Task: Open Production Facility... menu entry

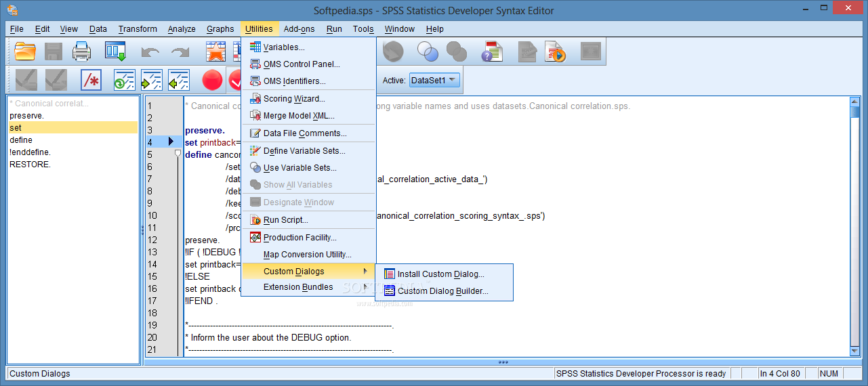Action: pyautogui.click(x=308, y=237)
